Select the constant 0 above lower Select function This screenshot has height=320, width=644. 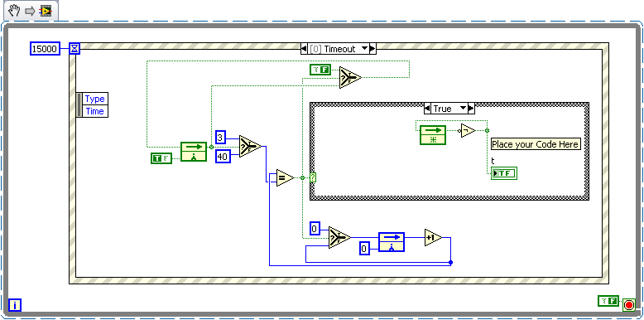pyautogui.click(x=315, y=228)
